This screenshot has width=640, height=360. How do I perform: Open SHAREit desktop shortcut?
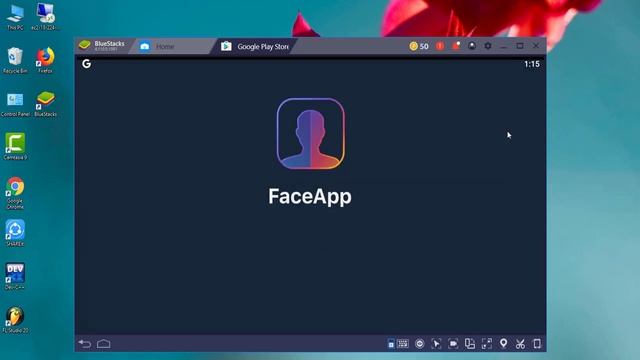coord(15,233)
